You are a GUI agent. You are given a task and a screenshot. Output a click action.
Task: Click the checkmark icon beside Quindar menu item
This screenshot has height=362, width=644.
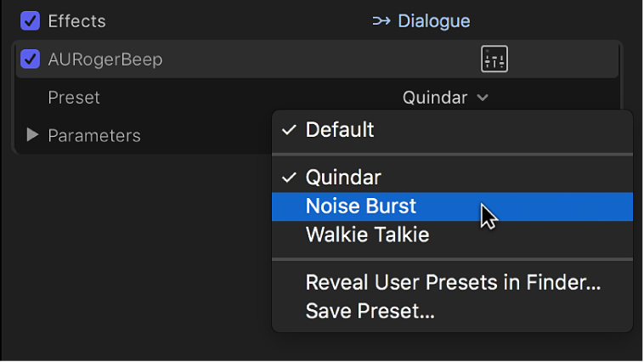pos(290,178)
